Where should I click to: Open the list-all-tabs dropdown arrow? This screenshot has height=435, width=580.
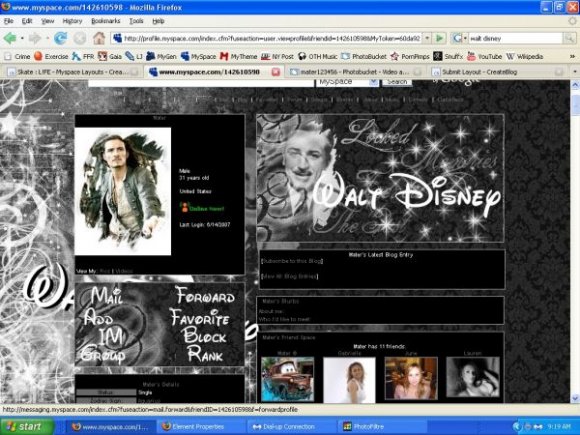575,72
